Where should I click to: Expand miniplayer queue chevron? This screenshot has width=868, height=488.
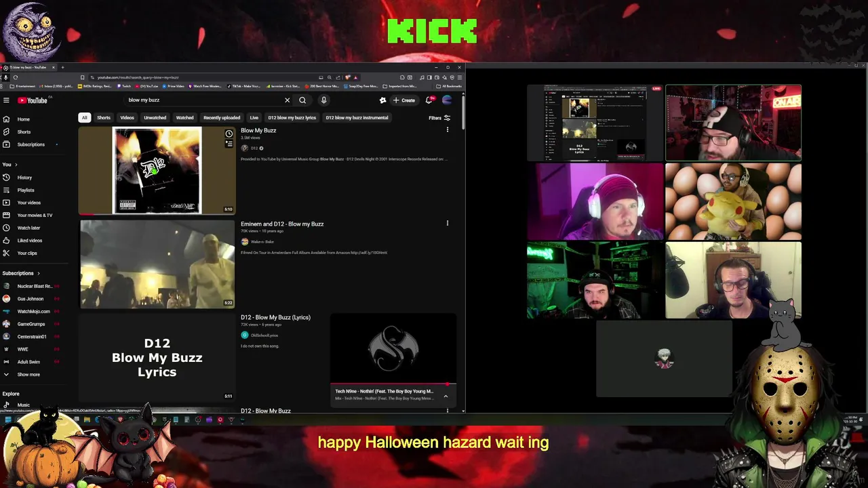pyautogui.click(x=446, y=396)
